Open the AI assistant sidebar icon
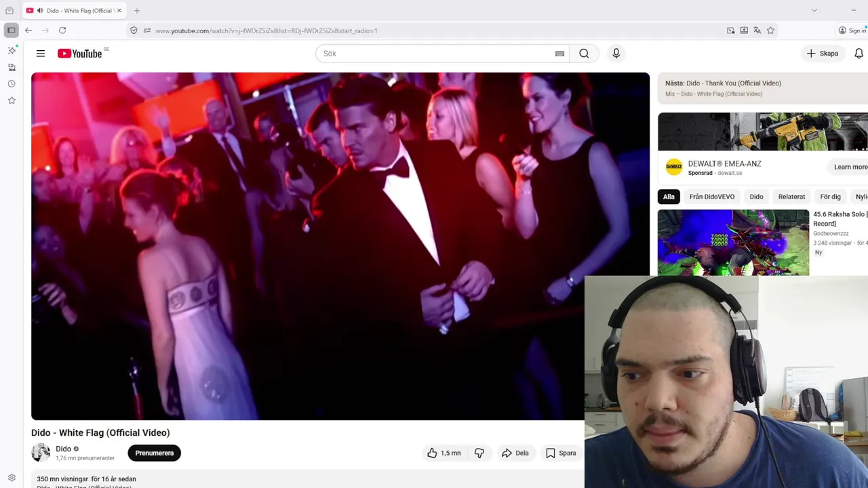Image resolution: width=868 pixels, height=488 pixels. pos(12,51)
